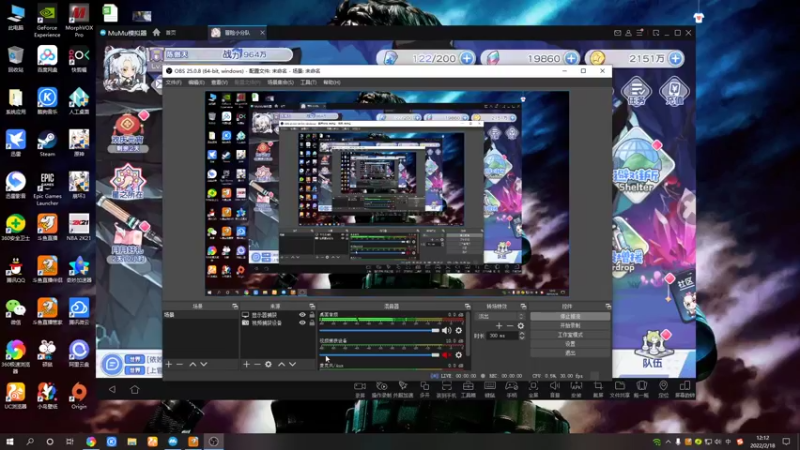
Task: Add stamina with plus beside 122/200
Action: [x=466, y=58]
